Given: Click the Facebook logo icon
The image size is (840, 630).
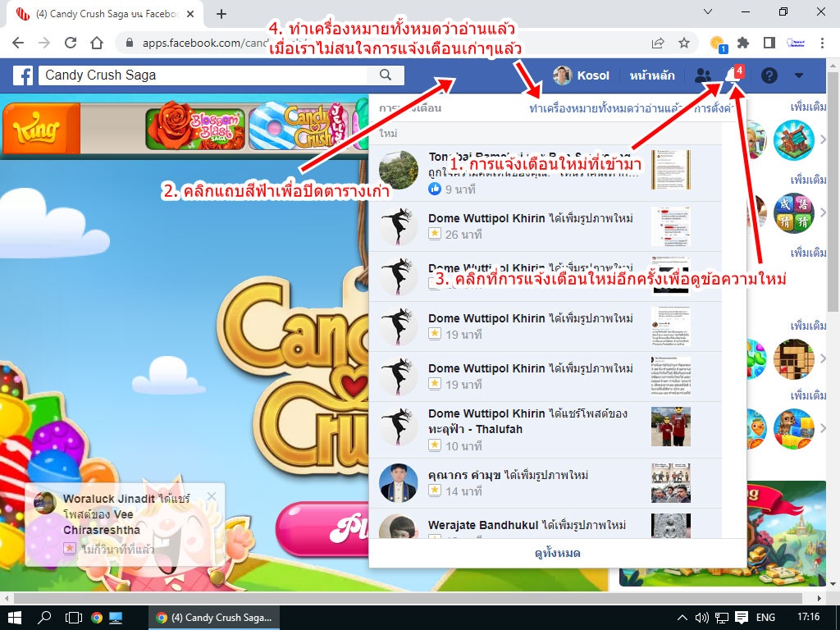Looking at the screenshot, I should coord(23,75).
